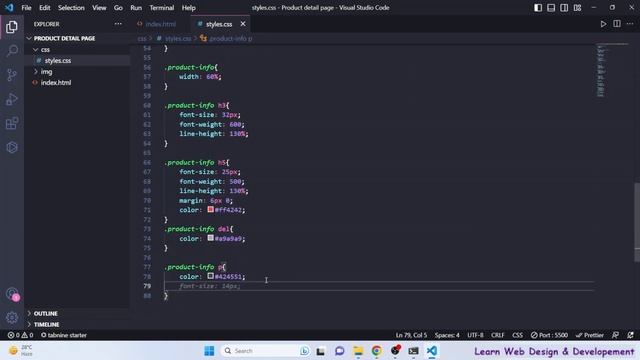Open the Run and Debug view
The image size is (640, 360).
[12, 99]
